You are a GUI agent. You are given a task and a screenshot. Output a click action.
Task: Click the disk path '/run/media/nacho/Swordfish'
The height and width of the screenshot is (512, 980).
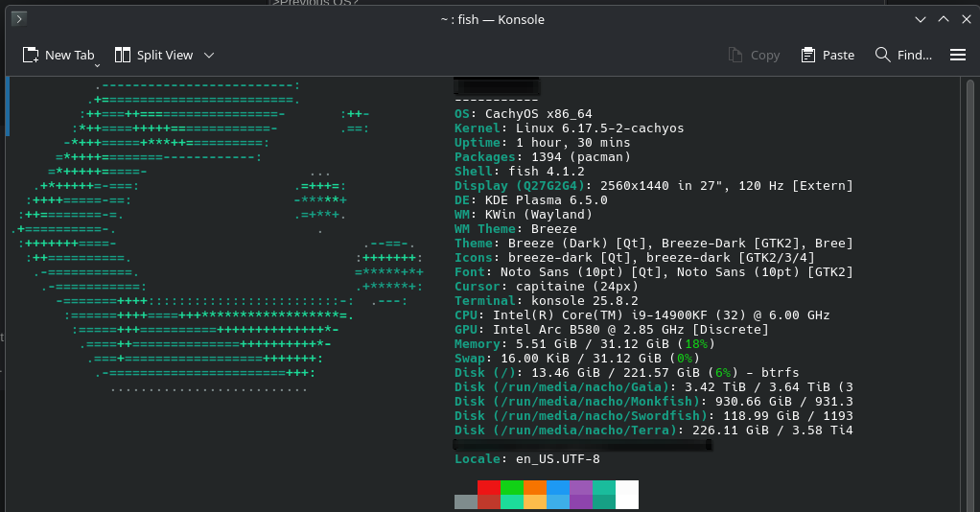coord(600,416)
